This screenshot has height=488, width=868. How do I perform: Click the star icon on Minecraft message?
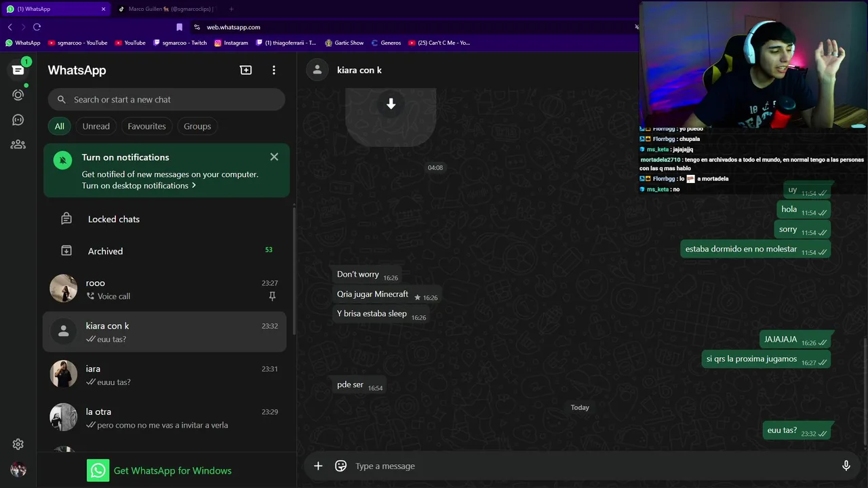[x=417, y=298]
